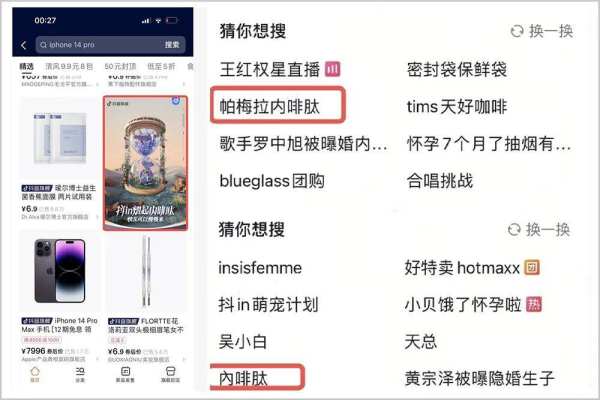Click the lower refresh icon next to 换一换
Image resolution: width=600 pixels, height=400 pixels.
tap(514, 230)
